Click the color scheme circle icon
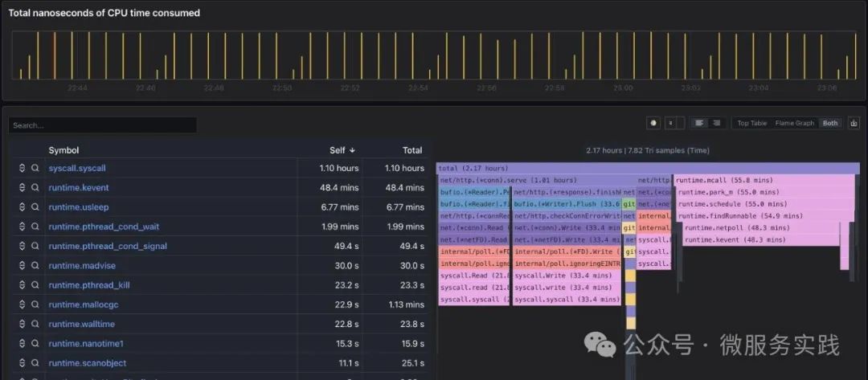Screen dimensions: 868x380 [653, 124]
